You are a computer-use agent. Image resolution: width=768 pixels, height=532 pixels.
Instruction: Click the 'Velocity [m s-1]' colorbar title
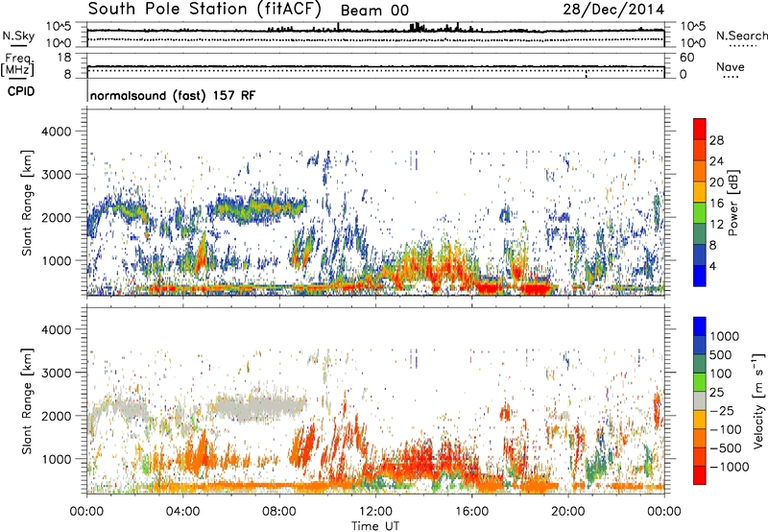tap(758, 400)
